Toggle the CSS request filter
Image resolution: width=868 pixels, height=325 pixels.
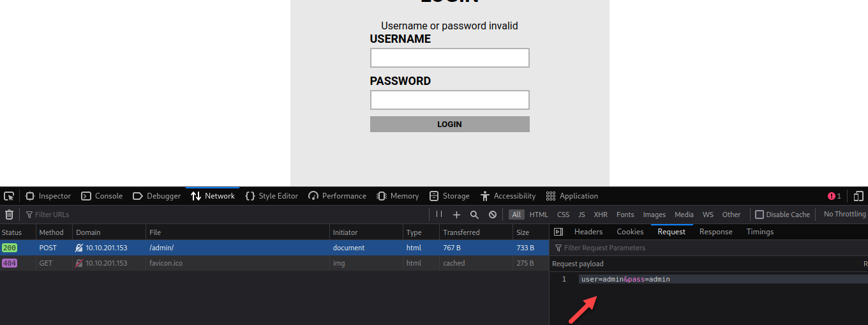coord(563,215)
